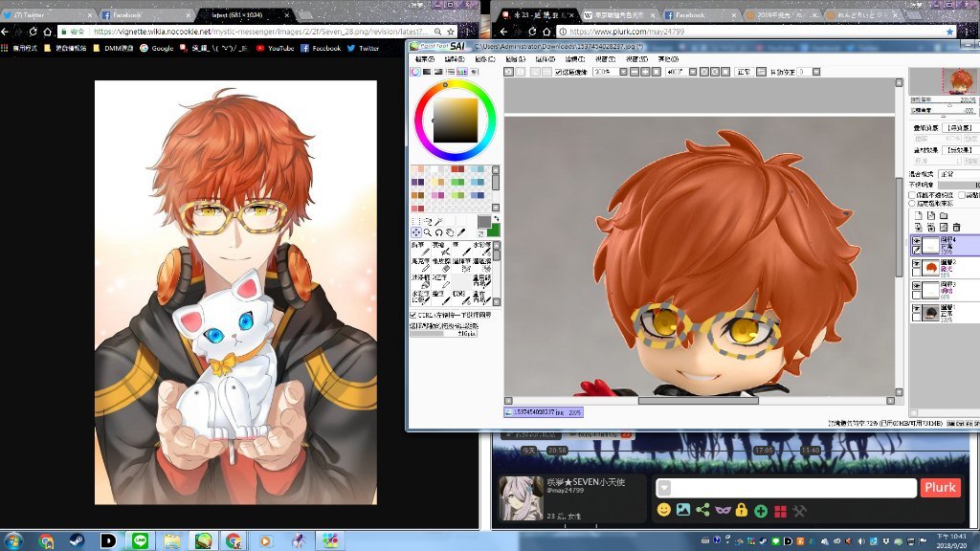Image resolution: width=980 pixels, height=551 pixels.
Task: Click the image upload icon in Plurk
Action: point(683,510)
